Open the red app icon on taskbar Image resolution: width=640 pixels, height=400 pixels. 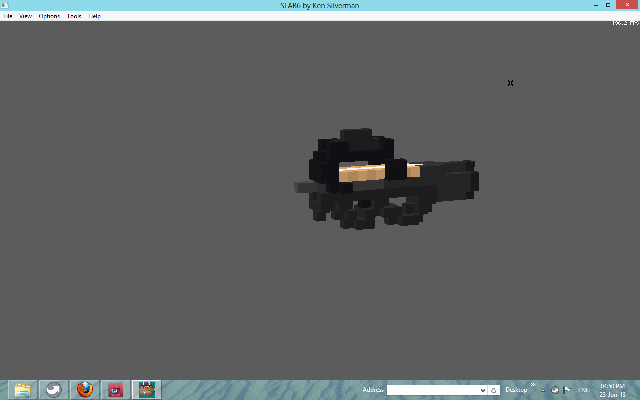point(116,390)
